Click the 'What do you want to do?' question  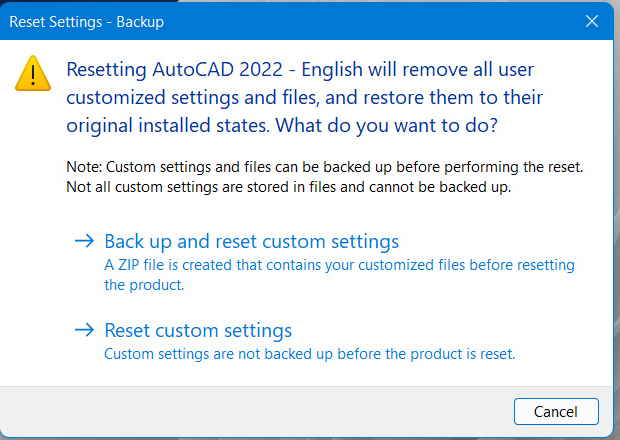(x=386, y=126)
